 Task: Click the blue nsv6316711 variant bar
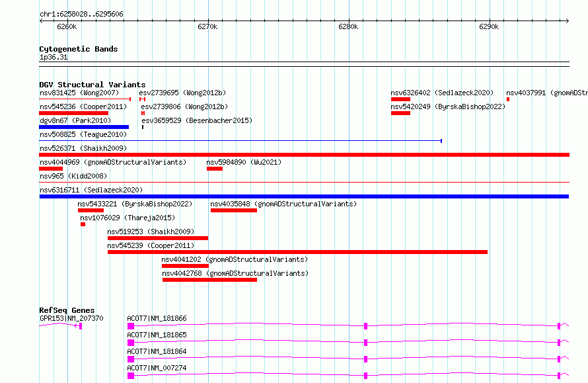[x=304, y=196]
